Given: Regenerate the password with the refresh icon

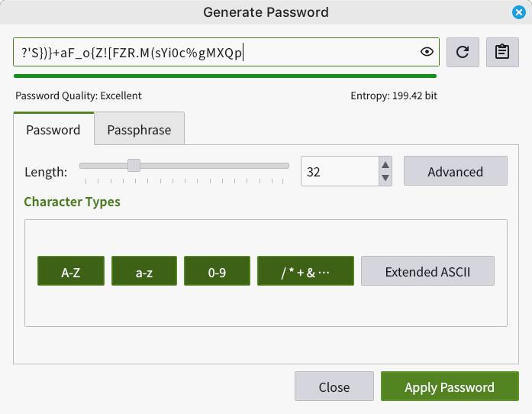Looking at the screenshot, I should 463,52.
